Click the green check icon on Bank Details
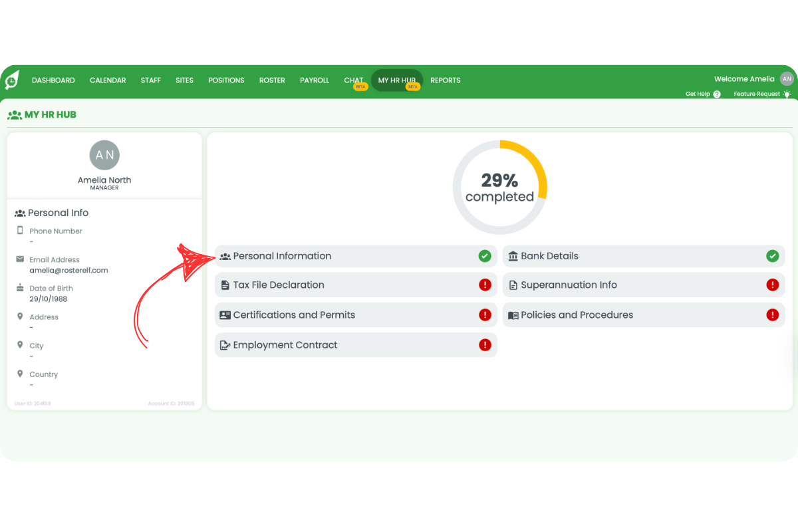 [x=772, y=256]
